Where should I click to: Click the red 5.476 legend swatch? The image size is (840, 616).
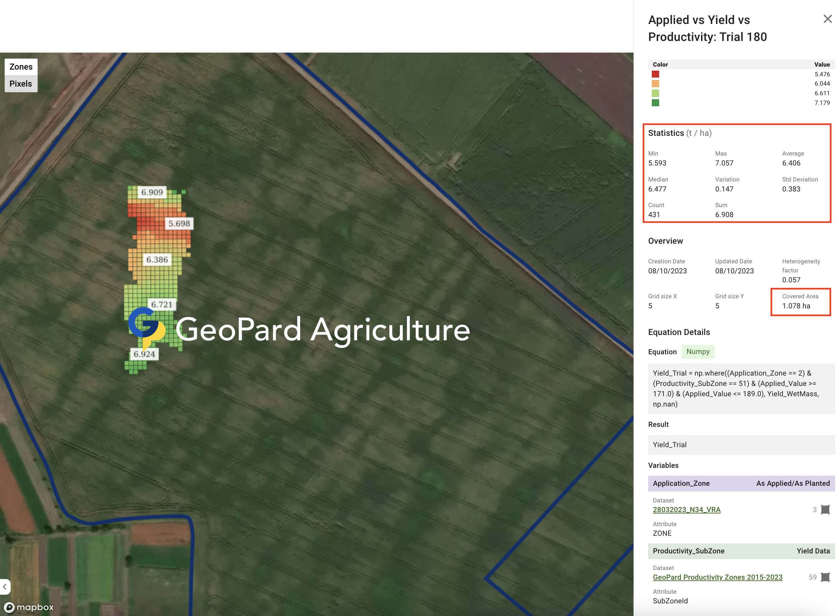(655, 74)
